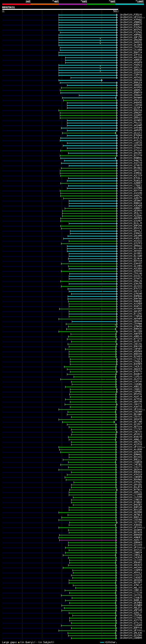Select the BB925631 query sequence label

[x=8, y=8]
